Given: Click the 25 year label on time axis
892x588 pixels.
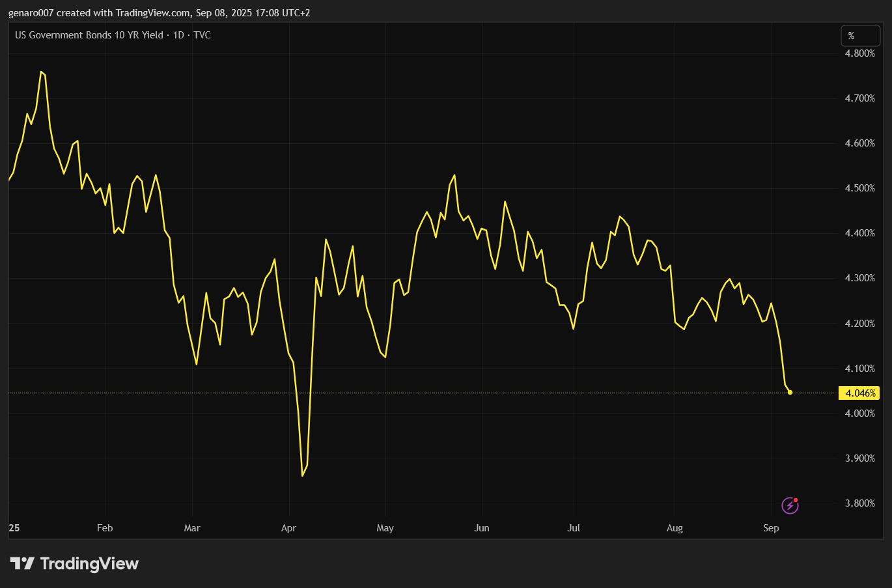Looking at the screenshot, I should pos(14,528).
